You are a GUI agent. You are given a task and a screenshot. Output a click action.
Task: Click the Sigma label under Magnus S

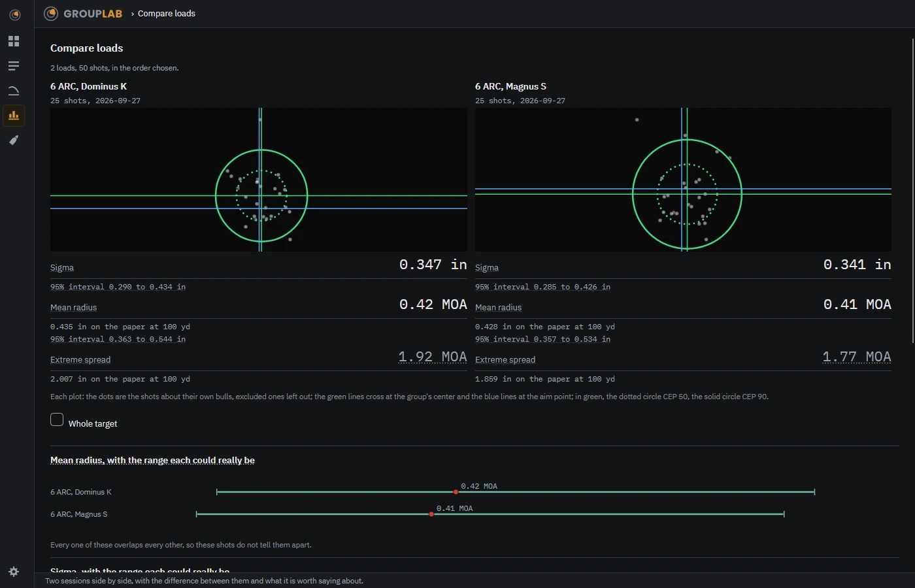click(x=487, y=268)
